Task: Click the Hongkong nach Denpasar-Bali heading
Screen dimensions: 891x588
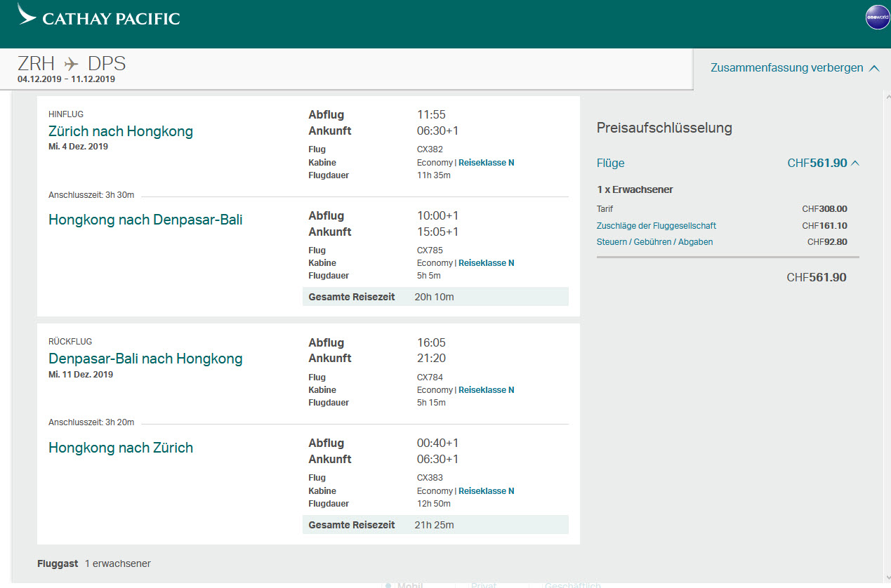Action: click(x=145, y=220)
